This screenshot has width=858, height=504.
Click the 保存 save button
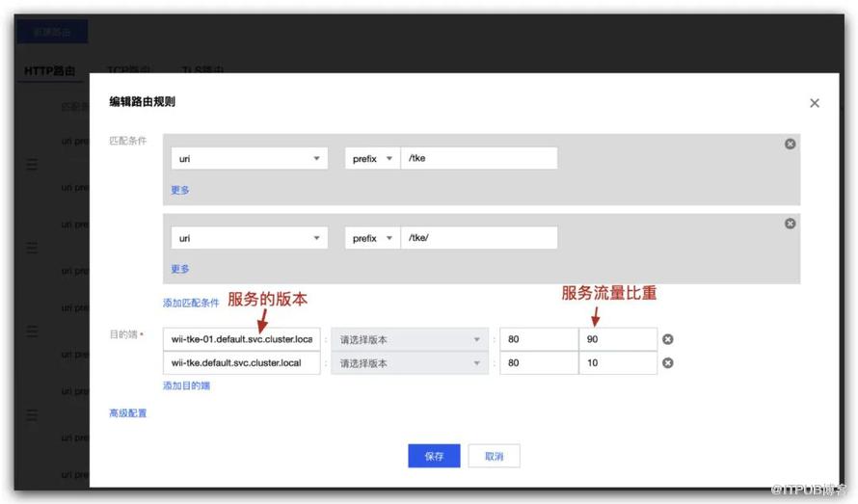(x=434, y=456)
